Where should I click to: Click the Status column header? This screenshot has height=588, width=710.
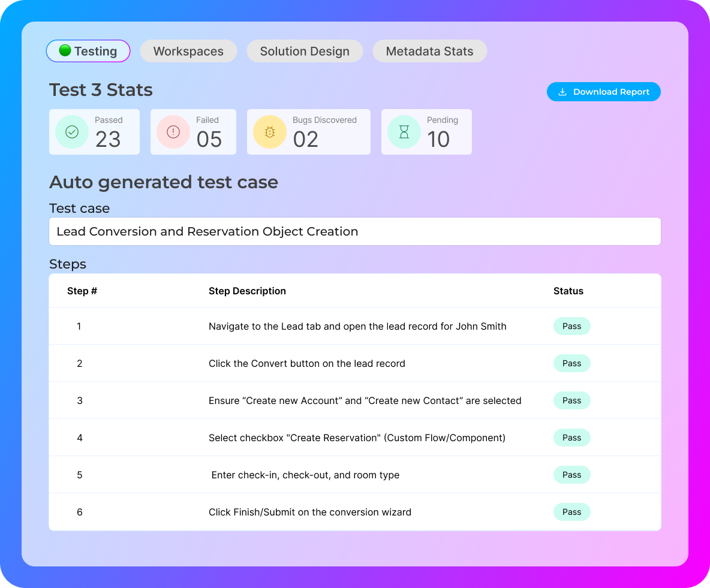568,291
